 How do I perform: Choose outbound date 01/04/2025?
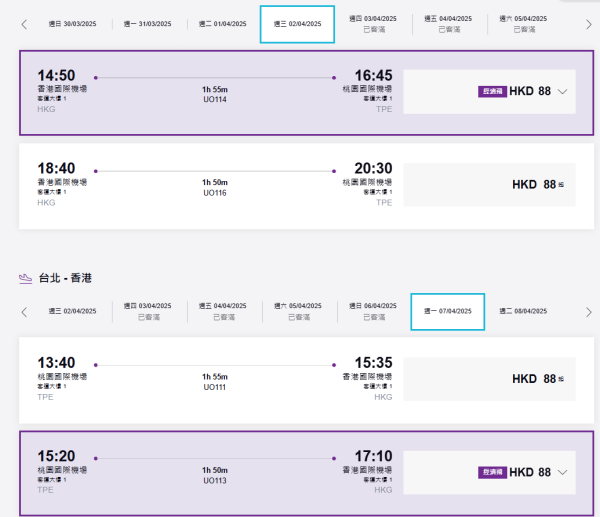(222, 24)
